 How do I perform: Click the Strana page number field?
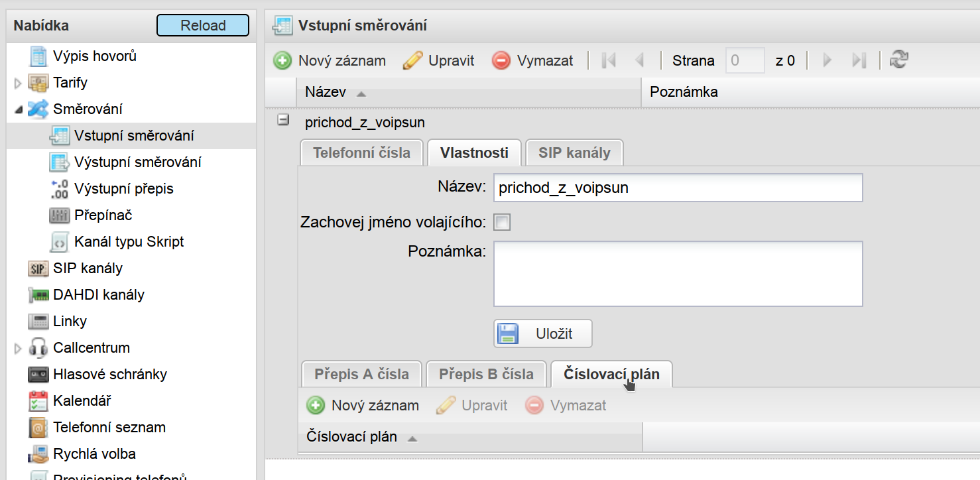(745, 60)
